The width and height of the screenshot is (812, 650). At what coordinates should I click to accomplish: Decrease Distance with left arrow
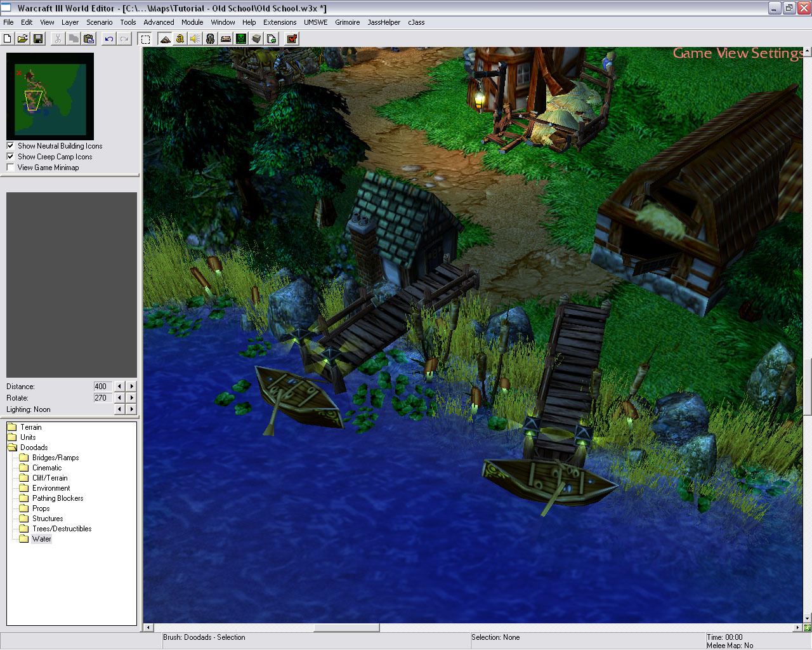pyautogui.click(x=120, y=386)
